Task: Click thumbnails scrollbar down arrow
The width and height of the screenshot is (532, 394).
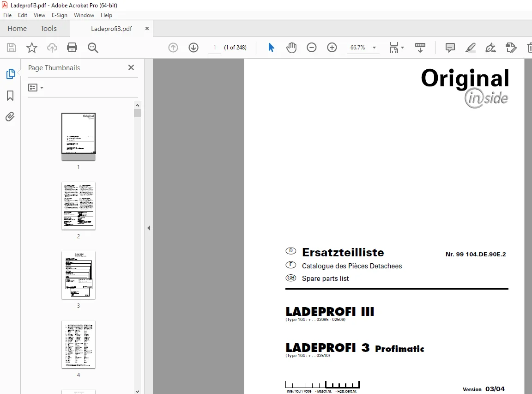Action: pyautogui.click(x=137, y=391)
